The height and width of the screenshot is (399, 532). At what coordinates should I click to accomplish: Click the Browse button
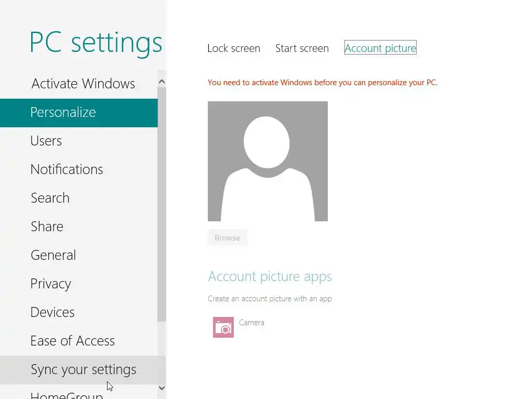pos(228,238)
